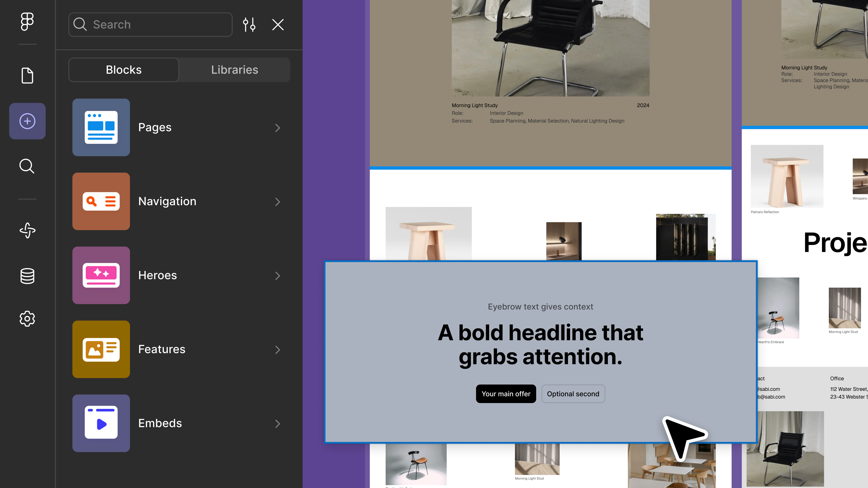Click the insert plus circle icon
868x488 pixels.
pos(27,121)
